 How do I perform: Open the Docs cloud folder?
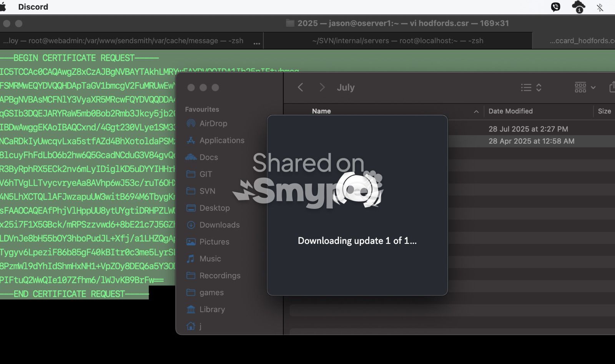coord(208,157)
